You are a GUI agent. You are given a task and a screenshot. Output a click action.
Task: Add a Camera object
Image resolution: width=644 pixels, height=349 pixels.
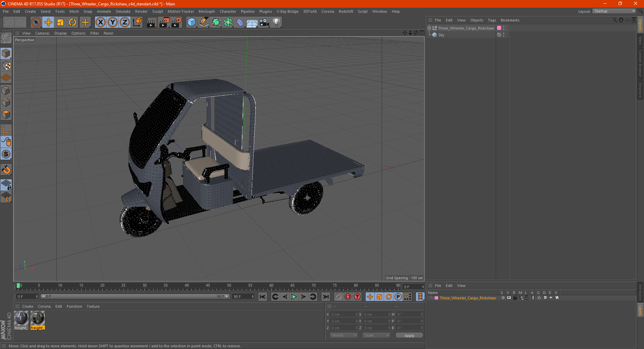tap(264, 22)
